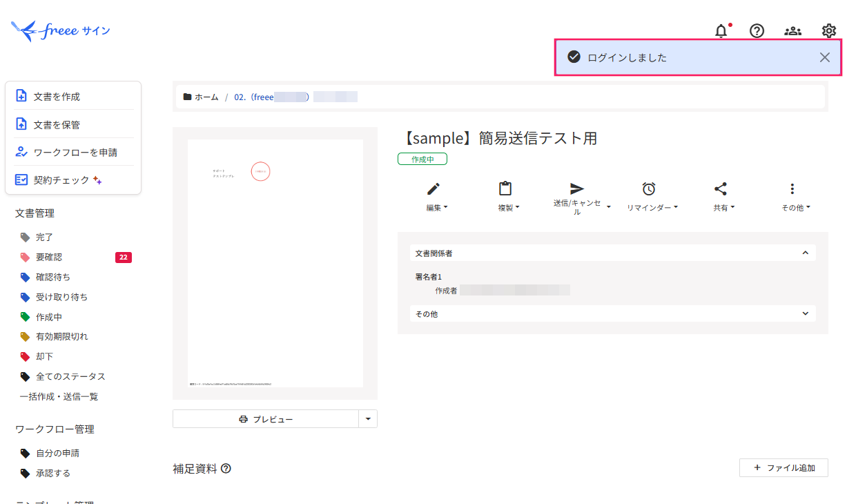
Task: Open the notifications bell
Action: (721, 31)
